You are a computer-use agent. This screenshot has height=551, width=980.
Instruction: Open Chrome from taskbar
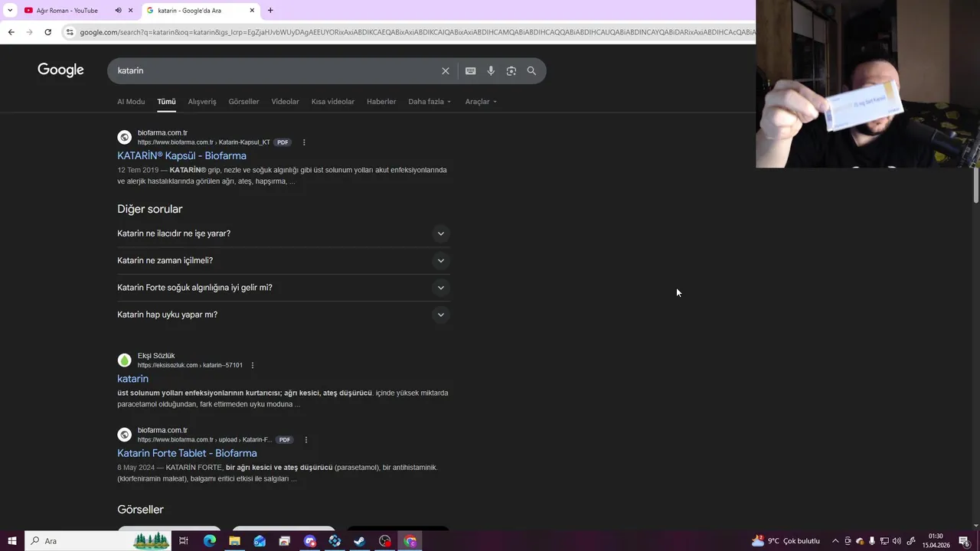tap(410, 541)
